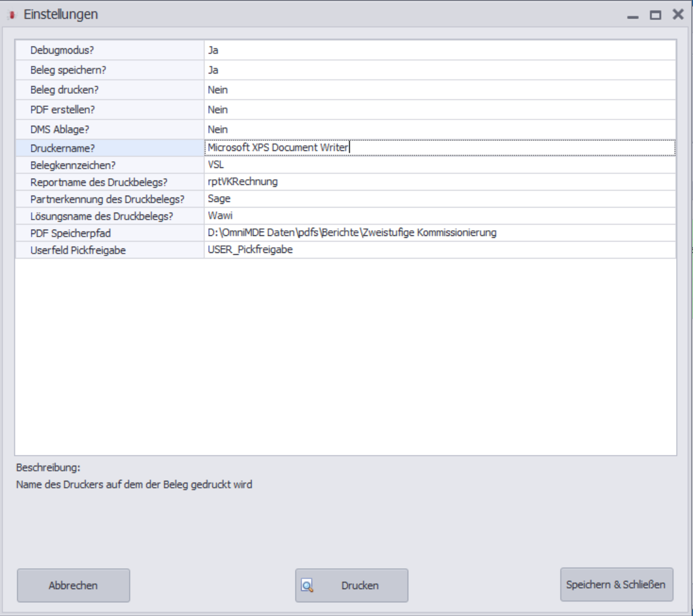Select the DMS Ablage? row label
The height and width of the screenshot is (616, 693).
(109, 130)
